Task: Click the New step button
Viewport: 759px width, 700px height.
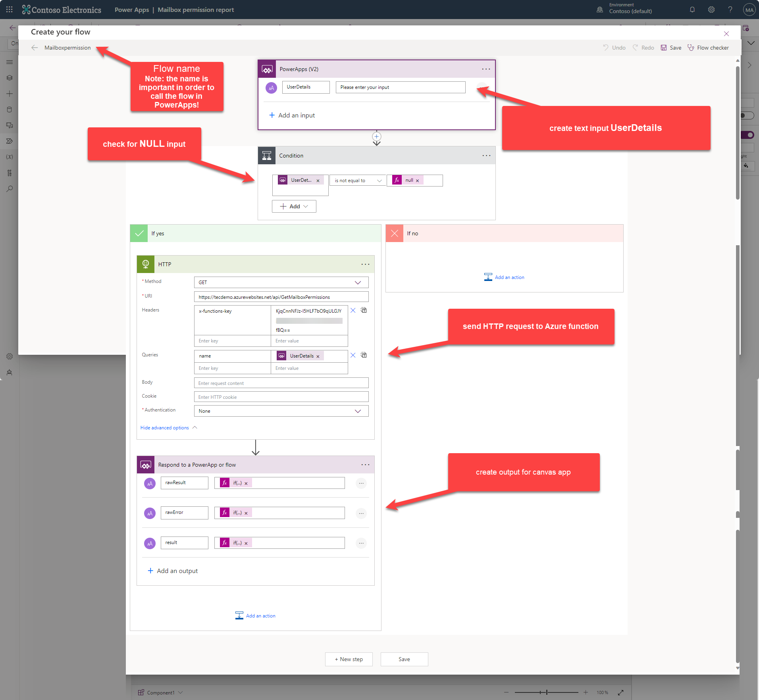Action: (349, 659)
